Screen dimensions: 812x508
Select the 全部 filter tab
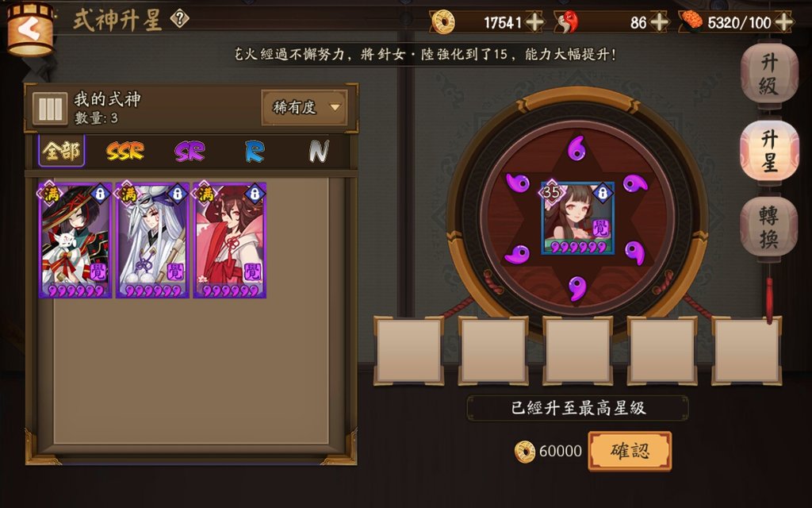click(x=61, y=151)
